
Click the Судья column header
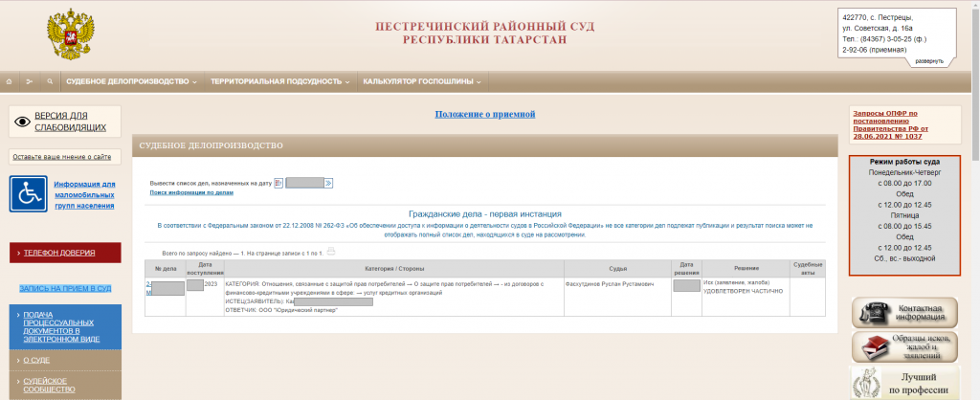click(617, 269)
